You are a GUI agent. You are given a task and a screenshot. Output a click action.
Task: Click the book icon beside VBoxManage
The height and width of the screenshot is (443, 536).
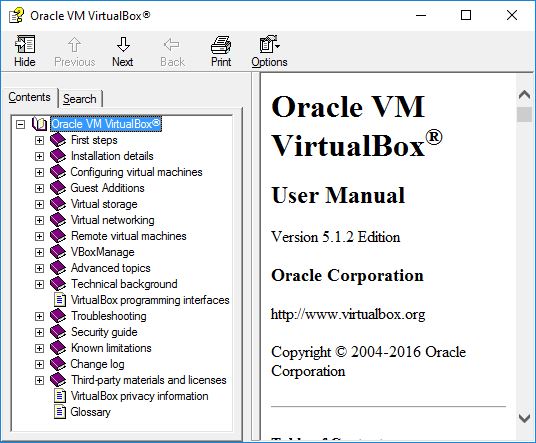tap(58, 252)
